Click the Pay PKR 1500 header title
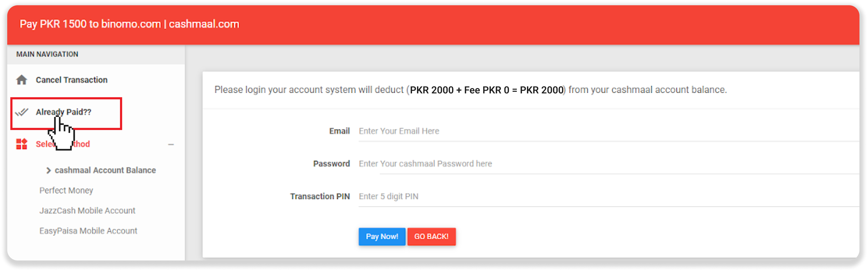This screenshot has height=271, width=868. pos(129,24)
